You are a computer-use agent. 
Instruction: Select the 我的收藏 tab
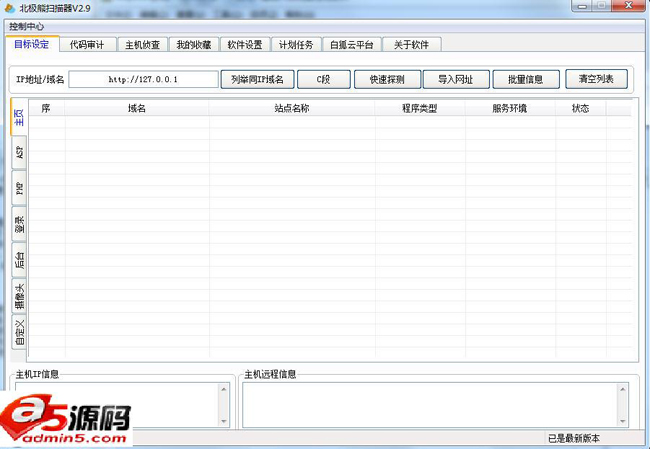(194, 44)
